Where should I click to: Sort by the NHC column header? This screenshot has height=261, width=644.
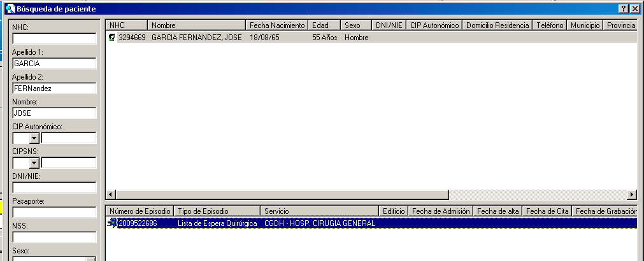[127, 25]
